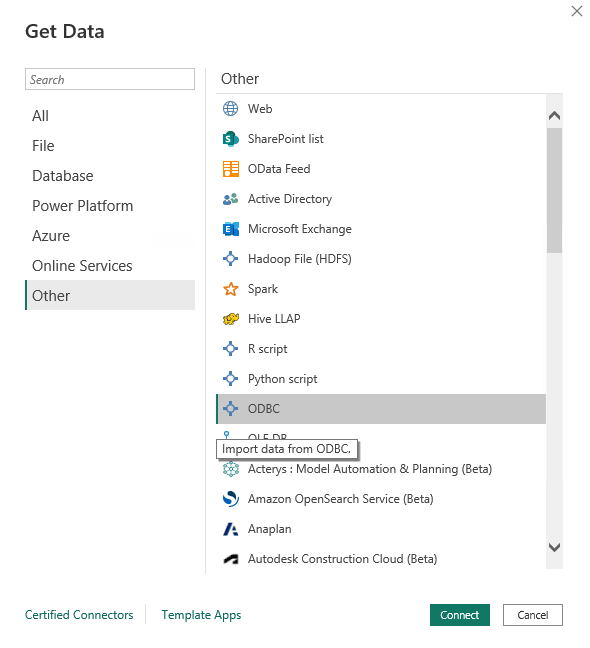Click the Anaplan logo icon
Viewport: 590px width, 648px height.
tap(231, 529)
